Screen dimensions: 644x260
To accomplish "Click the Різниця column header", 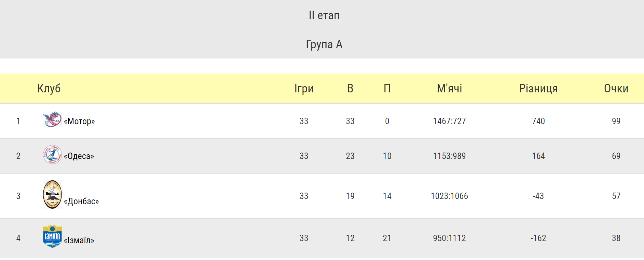I will (538, 88).
